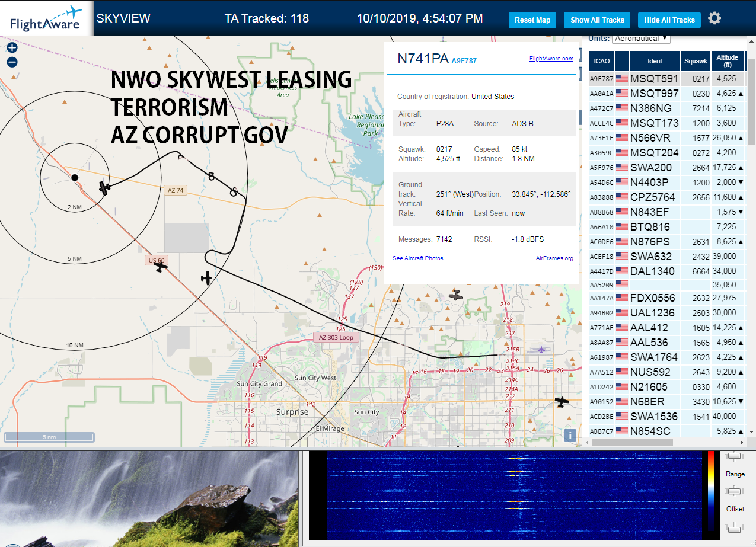Viewport: 756px width, 547px height.
Task: Select the CPZ5764 row
Action: 667,197
